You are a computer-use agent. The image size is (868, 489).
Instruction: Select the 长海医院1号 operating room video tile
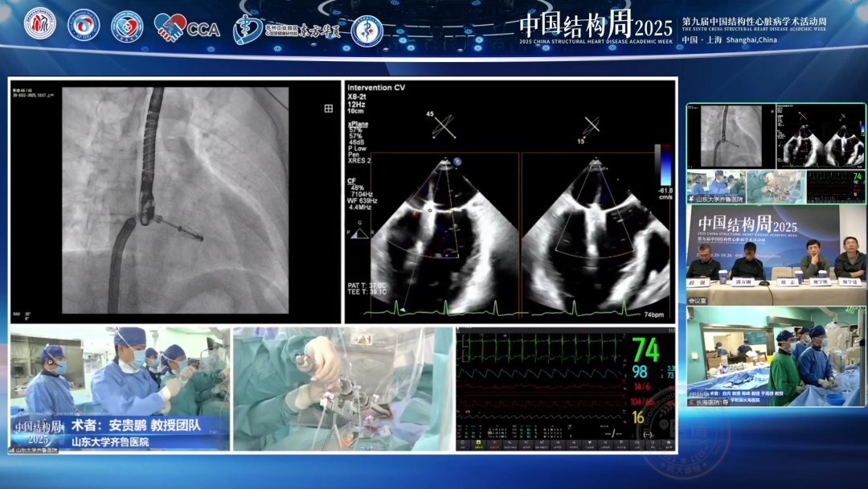[x=776, y=356]
